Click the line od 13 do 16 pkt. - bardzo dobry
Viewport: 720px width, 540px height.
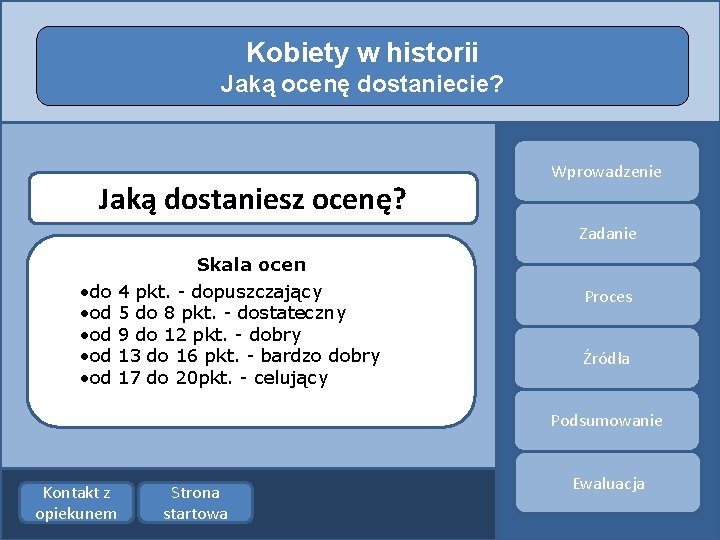pos(230,356)
